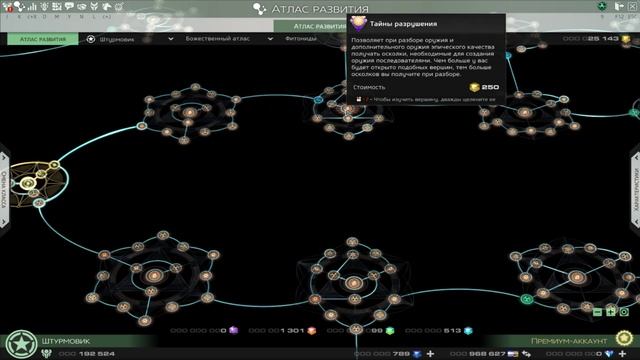
Task: Open the notification icon with red badge
Action: tap(7, 7)
